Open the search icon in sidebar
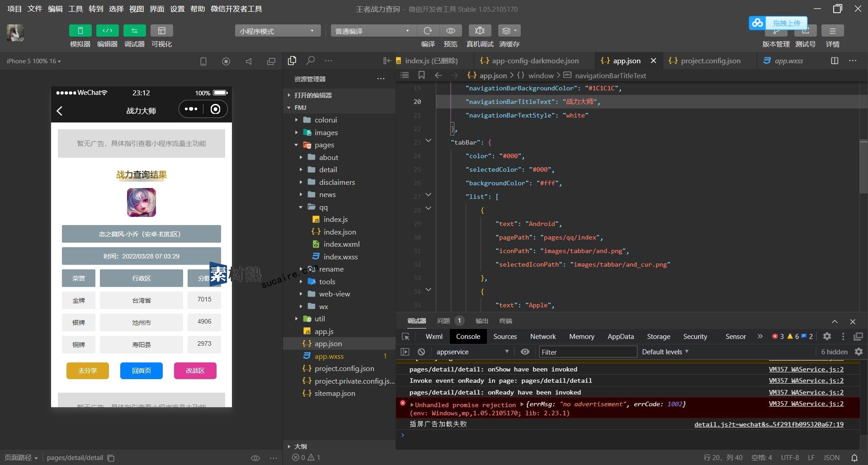 310,61
